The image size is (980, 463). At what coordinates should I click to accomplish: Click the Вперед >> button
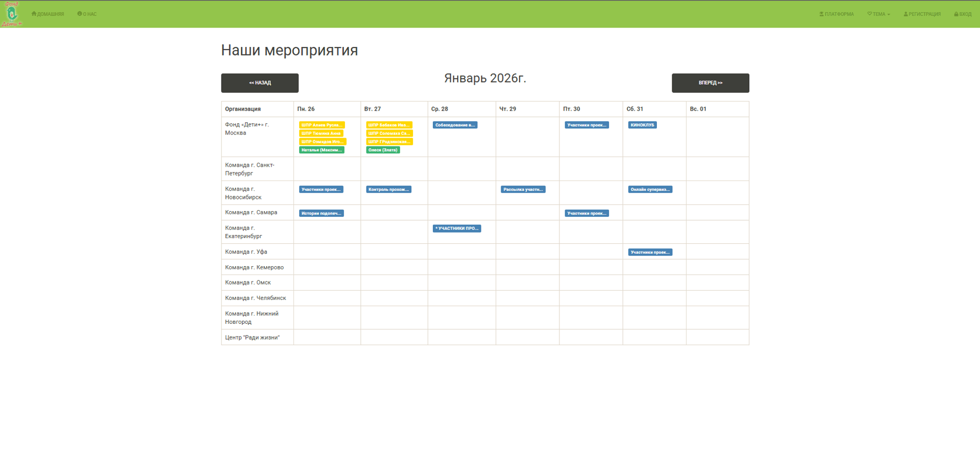[x=710, y=83]
